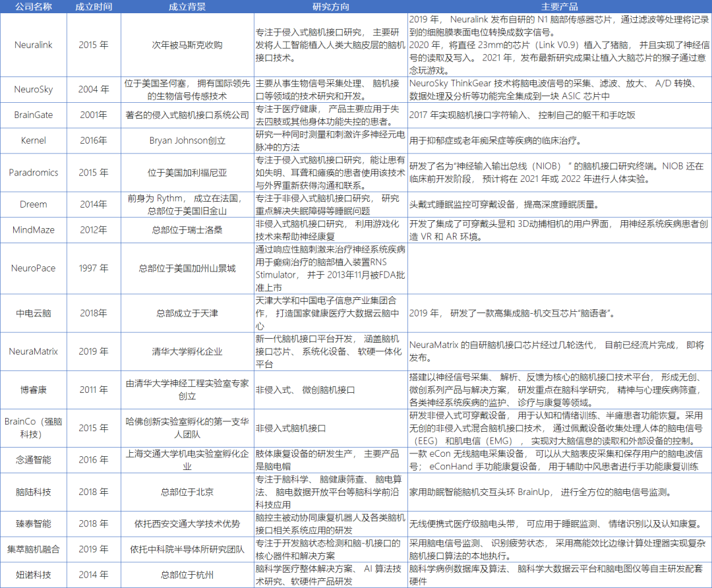Select the Bryan Johnson创立 cell
712x588 pixels.
pos(187,141)
